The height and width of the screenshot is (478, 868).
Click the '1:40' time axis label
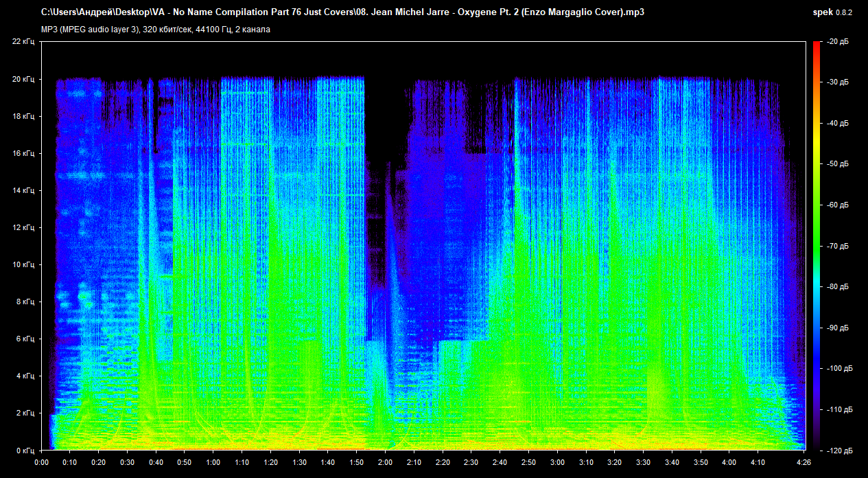[328, 462]
